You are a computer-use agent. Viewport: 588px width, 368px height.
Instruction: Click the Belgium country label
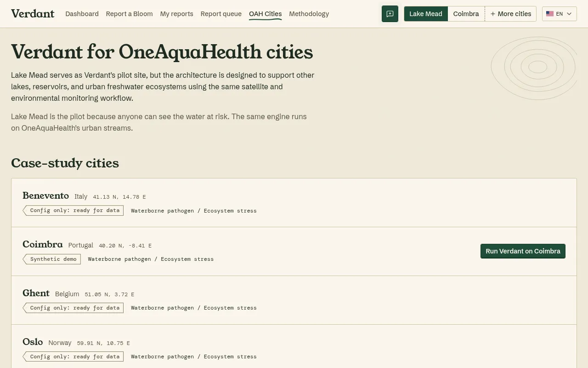(67, 294)
